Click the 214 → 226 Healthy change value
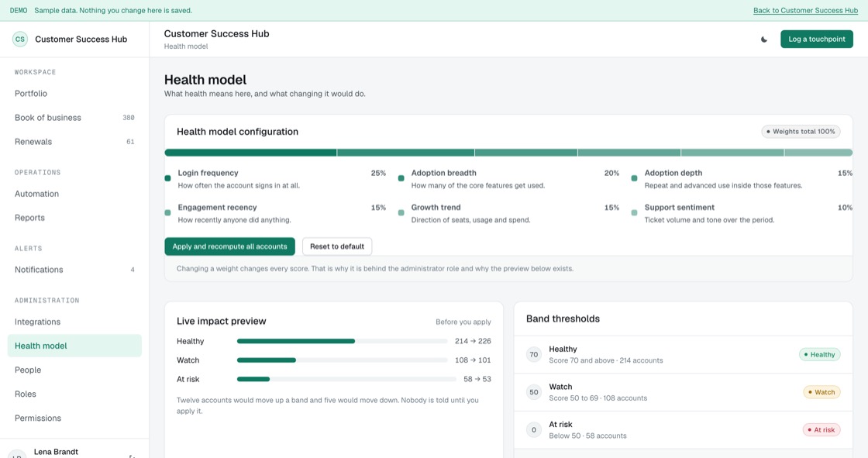This screenshot has height=458, width=868. click(473, 341)
